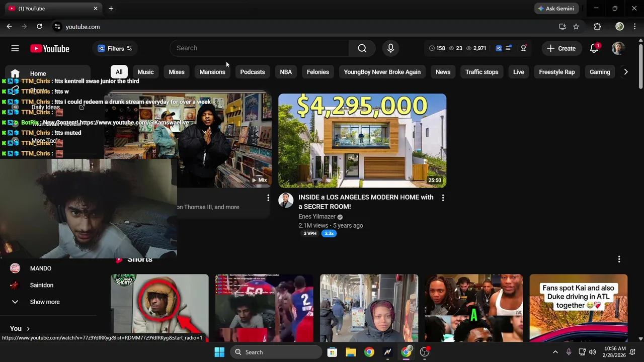This screenshot has width=644, height=362.
Task: Open three-dot menu for the Mix card
Action: coord(268,198)
